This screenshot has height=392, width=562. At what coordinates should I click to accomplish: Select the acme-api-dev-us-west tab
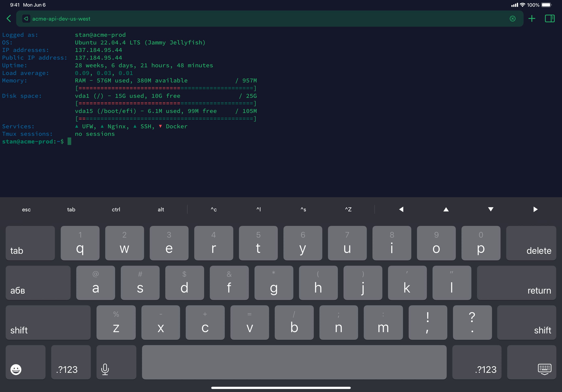click(270, 19)
